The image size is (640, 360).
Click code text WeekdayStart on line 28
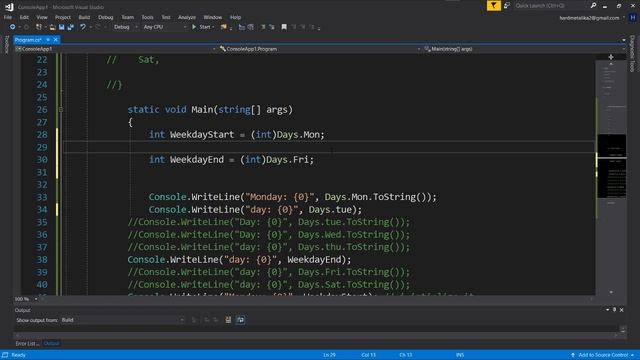[202, 135]
